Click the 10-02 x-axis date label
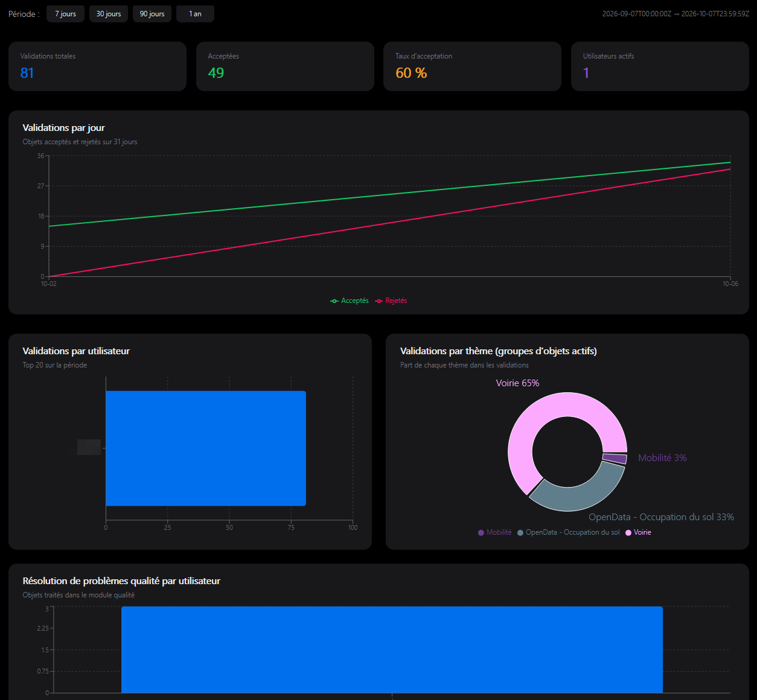 [x=49, y=284]
